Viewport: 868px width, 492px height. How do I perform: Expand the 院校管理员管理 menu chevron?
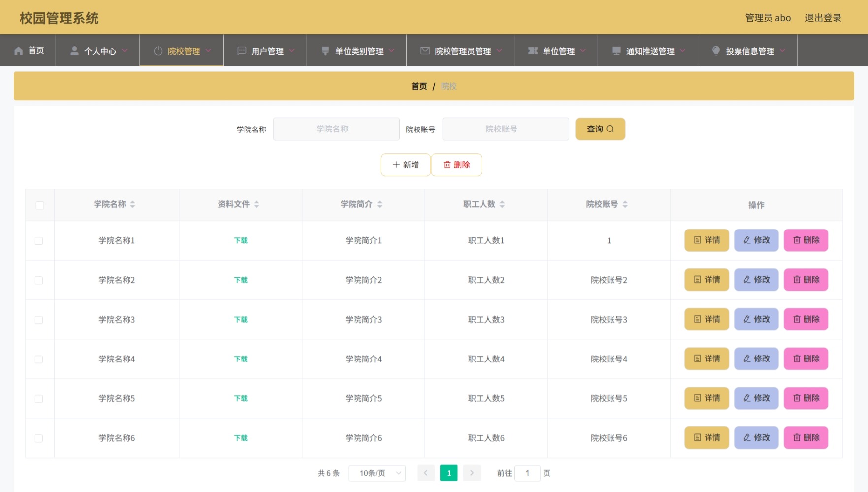[x=499, y=51]
